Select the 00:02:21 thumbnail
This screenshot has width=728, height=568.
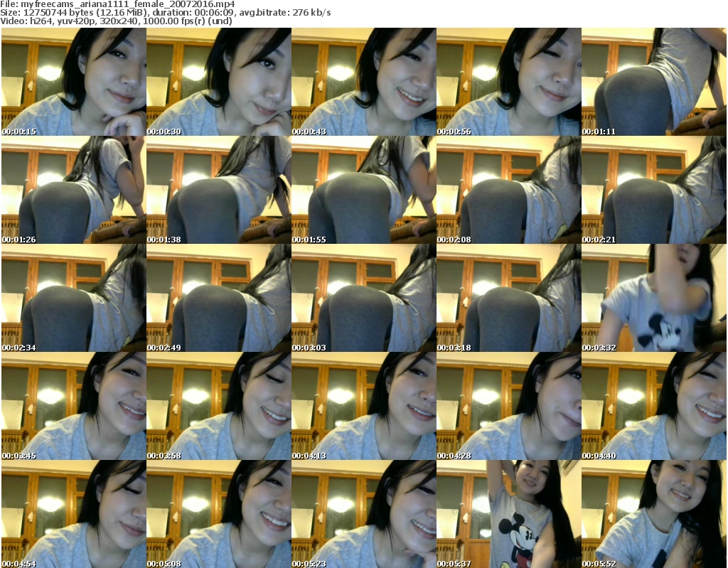pyautogui.click(x=654, y=190)
